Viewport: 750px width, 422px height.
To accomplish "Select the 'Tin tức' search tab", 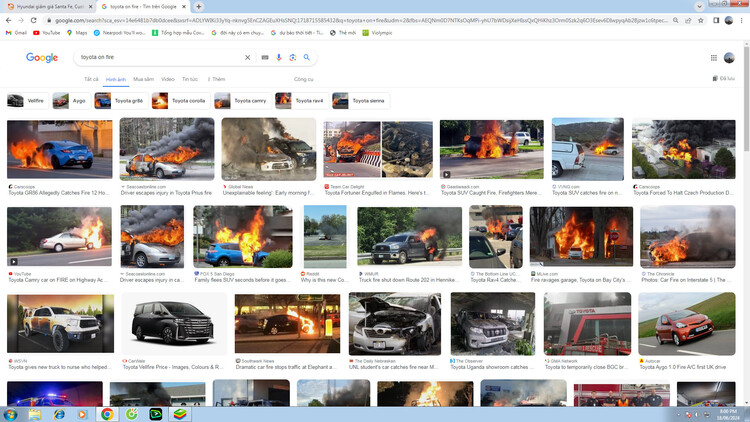I will coord(190,79).
